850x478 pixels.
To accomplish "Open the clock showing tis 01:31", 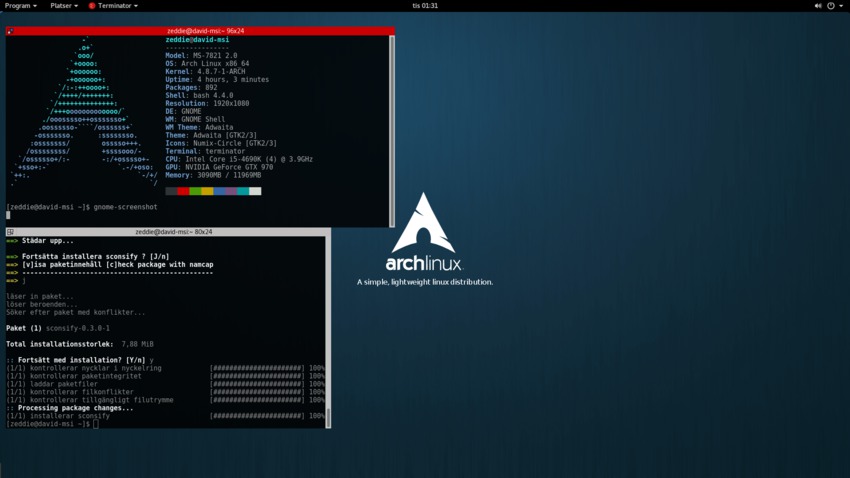I will coord(425,6).
